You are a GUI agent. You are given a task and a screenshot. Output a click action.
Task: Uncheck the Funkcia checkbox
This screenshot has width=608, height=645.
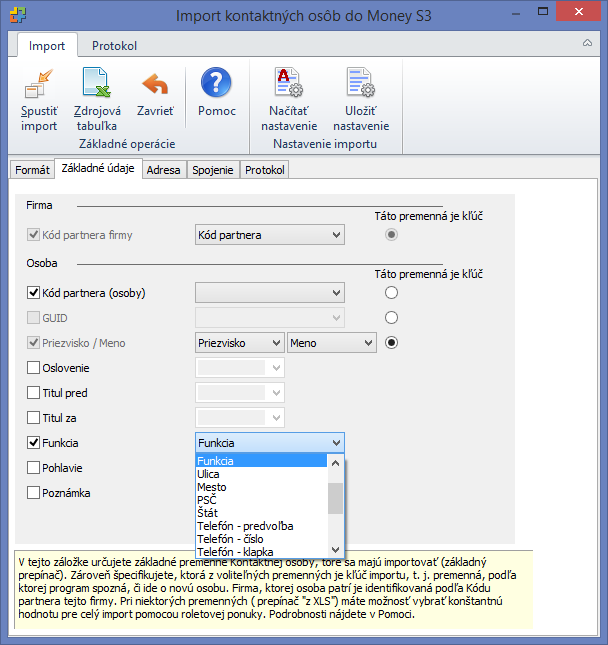pos(33,443)
